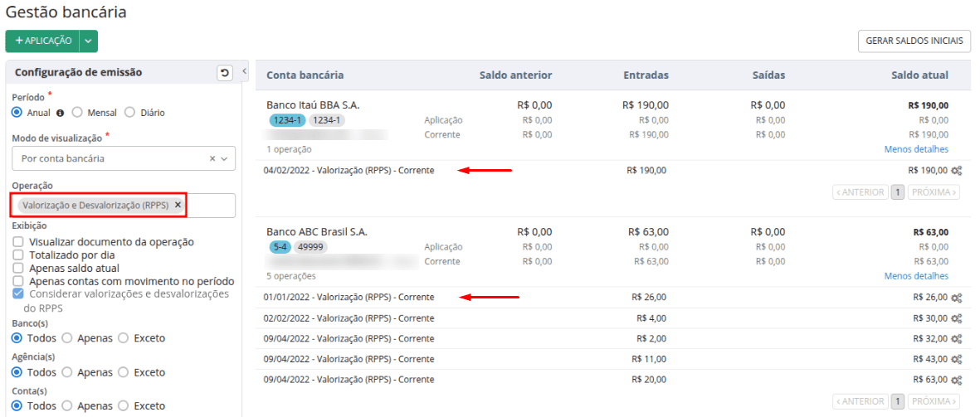980x417 pixels.
Task: Open gears icon on 04/02/2022 operation row
Action: (956, 171)
